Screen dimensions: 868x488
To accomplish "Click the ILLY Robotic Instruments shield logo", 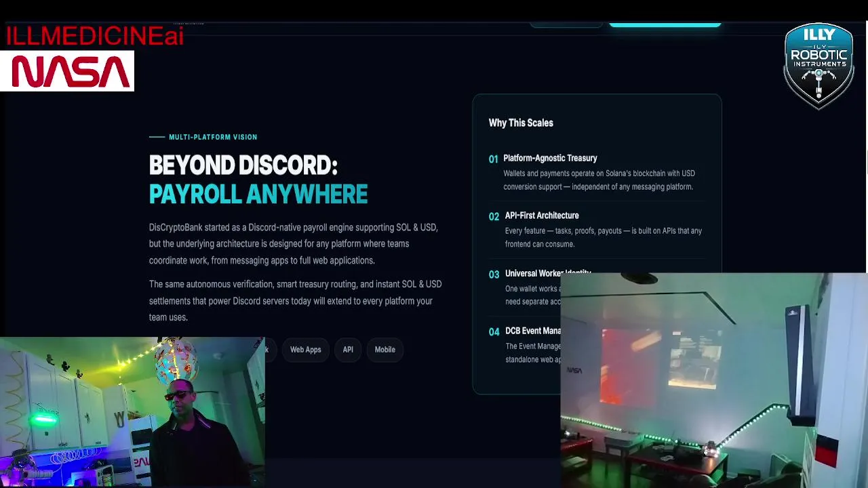I will 818,66.
